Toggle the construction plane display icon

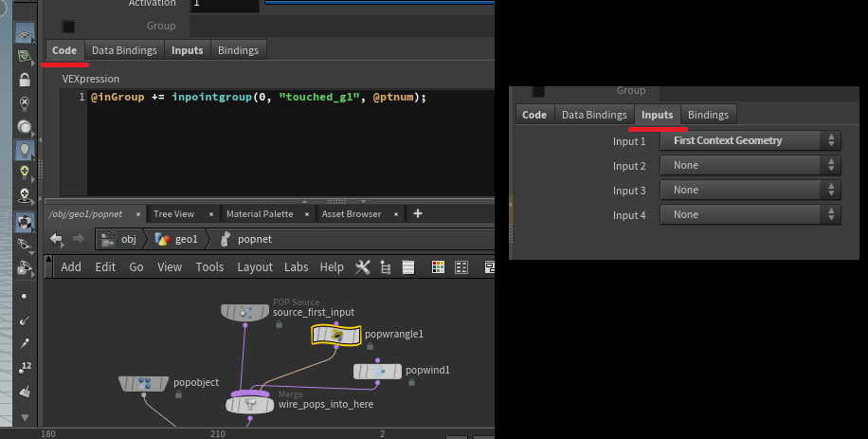pos(25,34)
